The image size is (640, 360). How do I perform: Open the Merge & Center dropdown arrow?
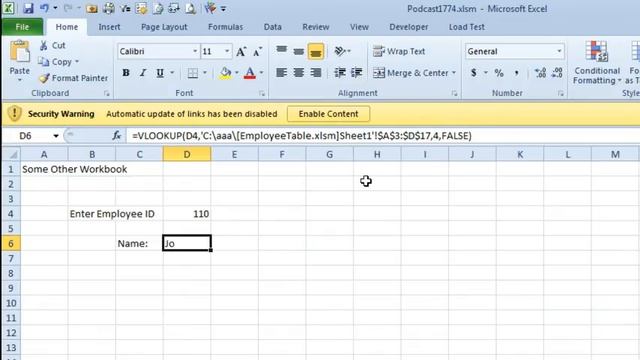point(453,73)
